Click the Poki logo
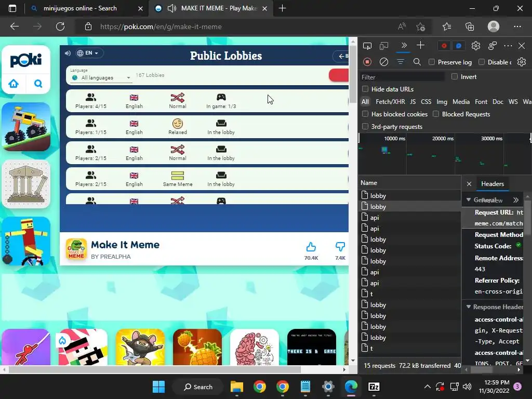 click(x=26, y=60)
